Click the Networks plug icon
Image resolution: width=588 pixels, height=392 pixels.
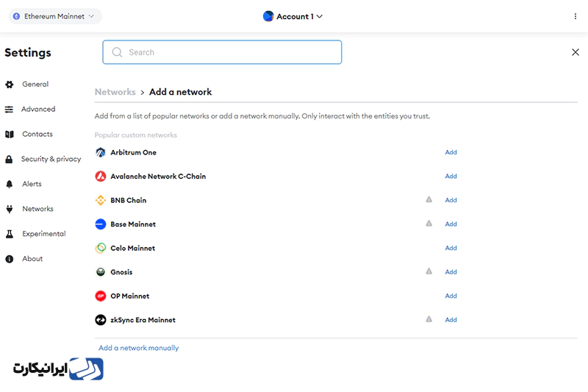[x=10, y=209]
